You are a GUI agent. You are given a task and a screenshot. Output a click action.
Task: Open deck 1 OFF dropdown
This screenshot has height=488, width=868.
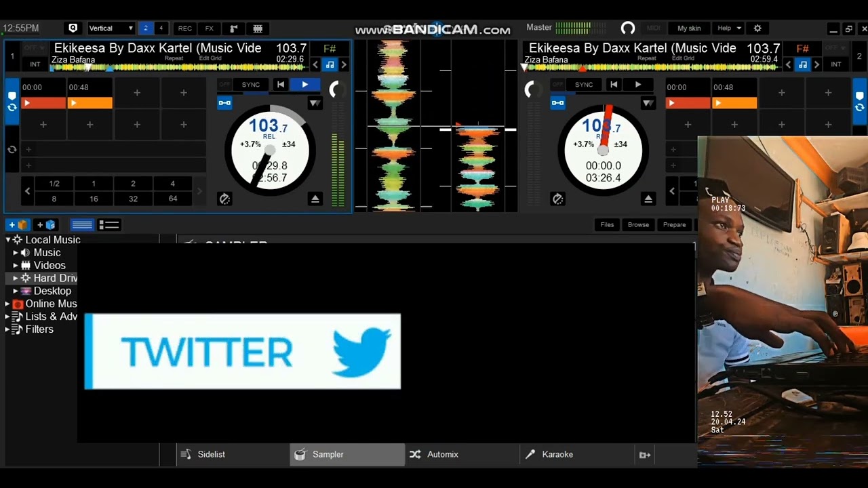pos(35,49)
